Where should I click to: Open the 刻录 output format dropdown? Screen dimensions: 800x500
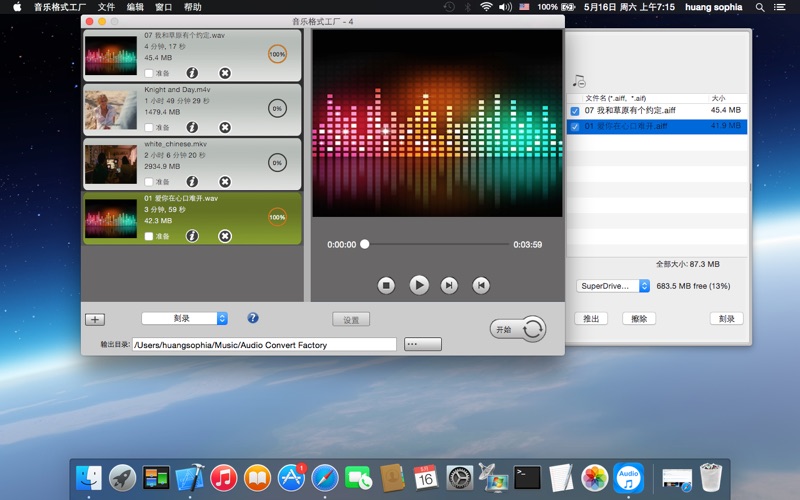[185, 319]
